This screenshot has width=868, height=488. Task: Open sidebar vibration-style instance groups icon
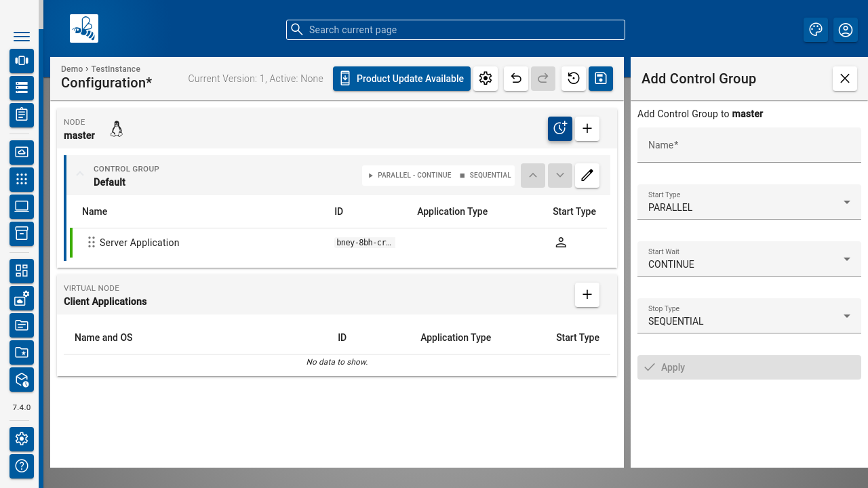[x=22, y=61]
